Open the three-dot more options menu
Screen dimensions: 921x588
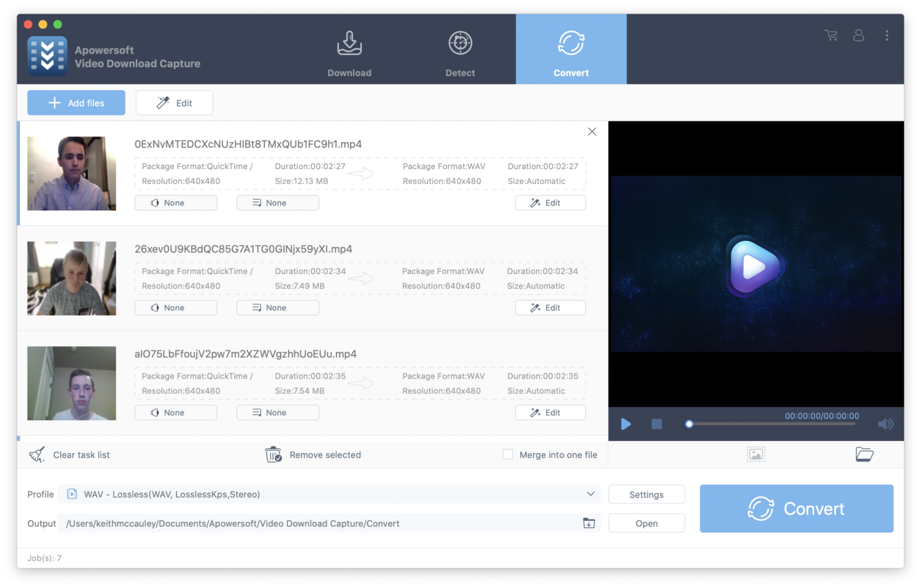pos(887,35)
